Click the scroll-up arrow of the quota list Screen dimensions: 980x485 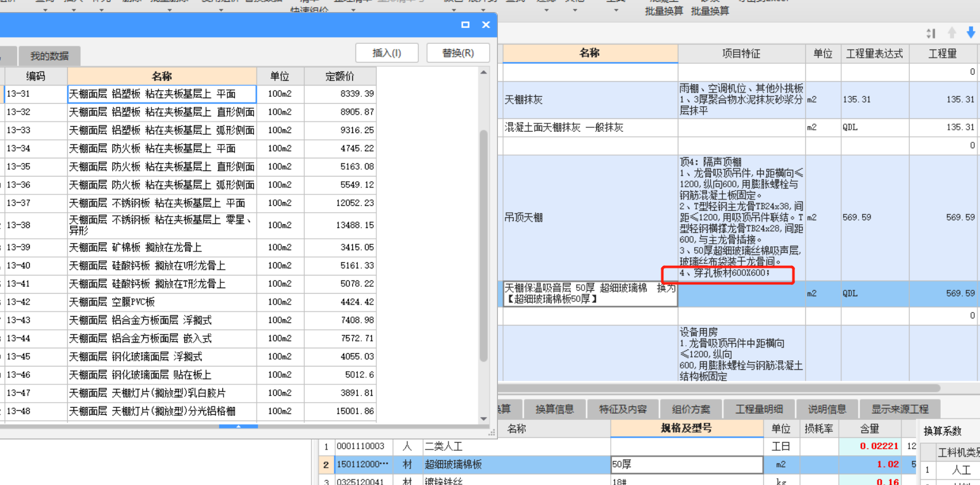(x=484, y=73)
